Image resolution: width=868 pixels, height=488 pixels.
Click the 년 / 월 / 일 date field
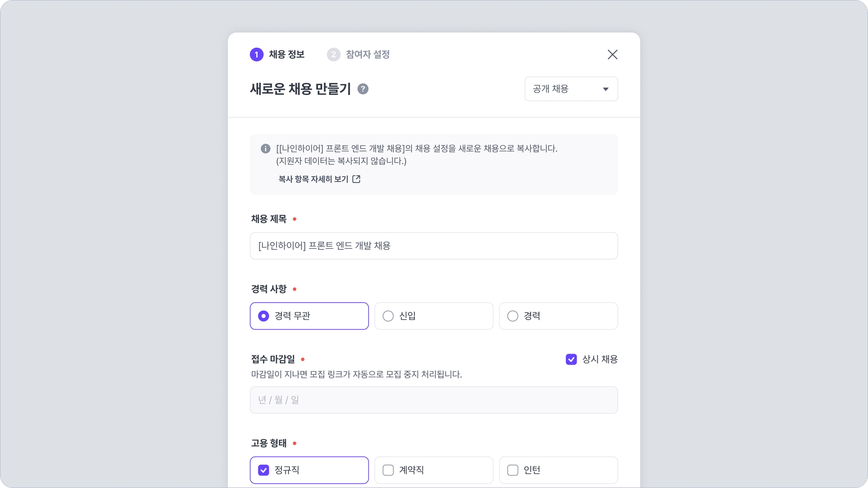[434, 400]
